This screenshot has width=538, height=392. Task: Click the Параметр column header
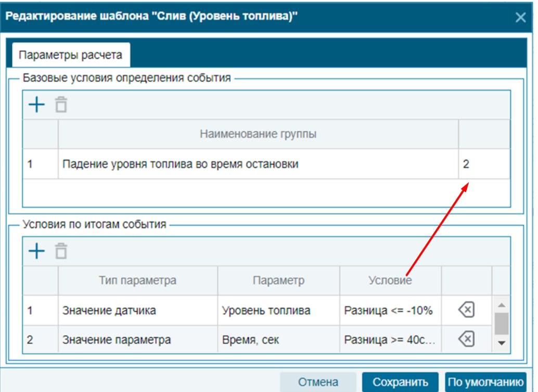click(278, 281)
